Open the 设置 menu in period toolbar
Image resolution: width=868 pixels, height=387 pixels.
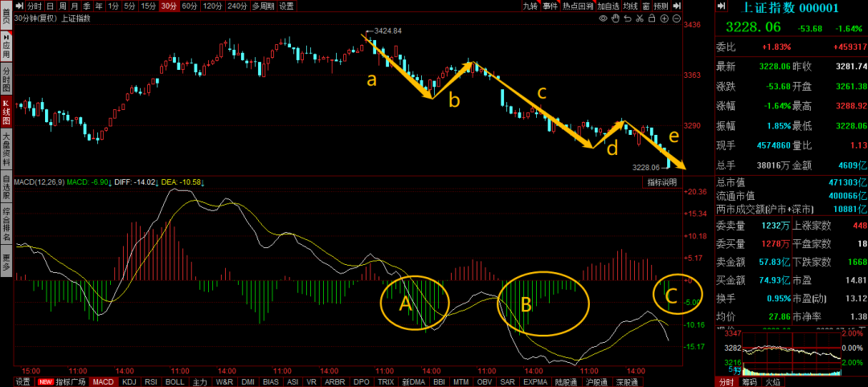point(287,6)
